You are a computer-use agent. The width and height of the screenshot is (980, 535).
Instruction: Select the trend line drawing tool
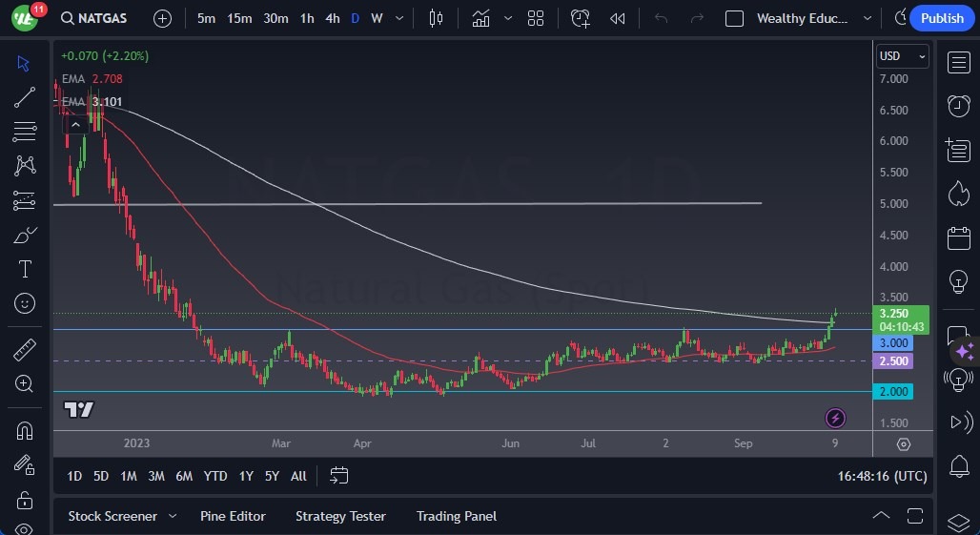(x=25, y=96)
